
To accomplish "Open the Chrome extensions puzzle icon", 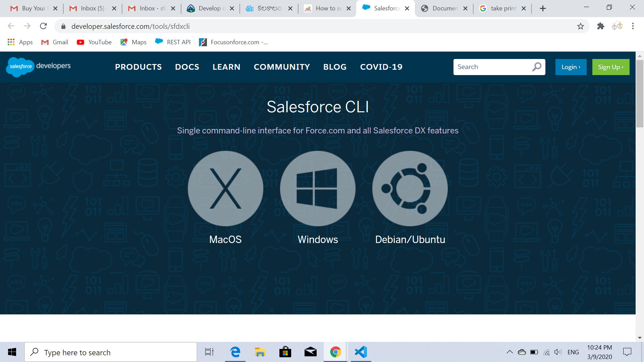I will click(x=601, y=26).
